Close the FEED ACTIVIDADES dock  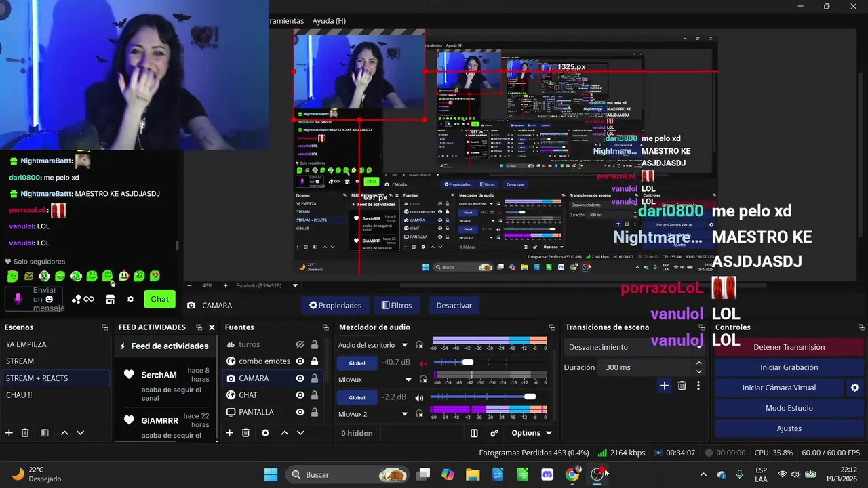(212, 327)
